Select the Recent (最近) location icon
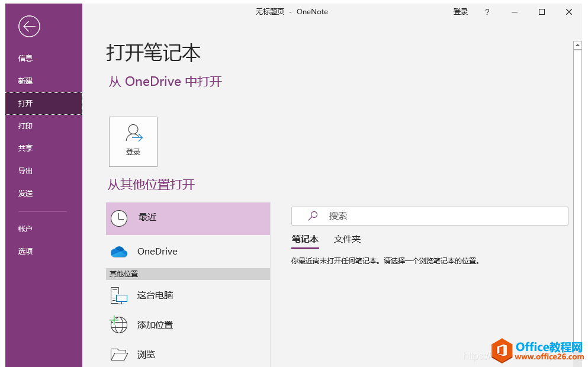588x367 pixels. pyautogui.click(x=119, y=218)
